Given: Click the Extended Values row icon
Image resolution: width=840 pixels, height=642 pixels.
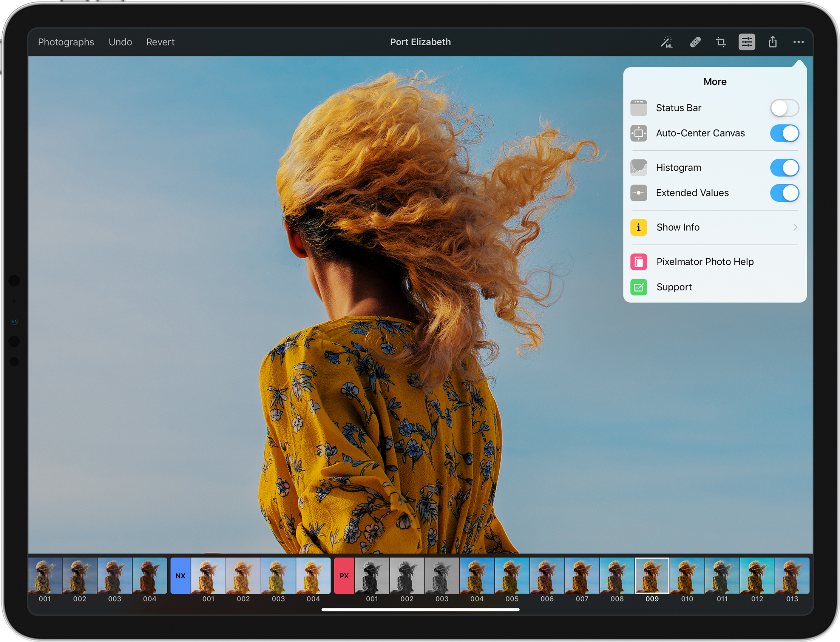Looking at the screenshot, I should pos(639,193).
